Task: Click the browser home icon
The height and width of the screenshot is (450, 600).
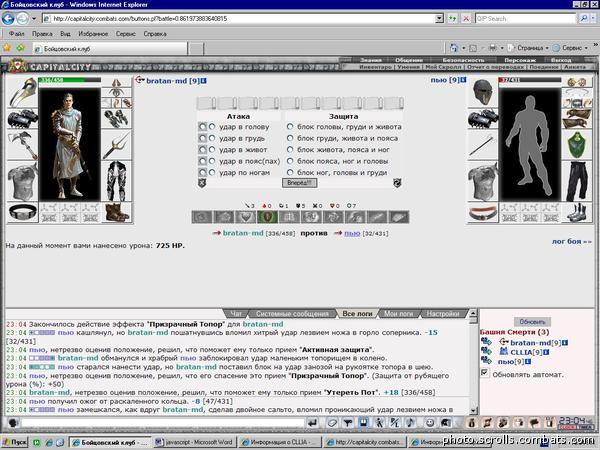Action: point(454,48)
